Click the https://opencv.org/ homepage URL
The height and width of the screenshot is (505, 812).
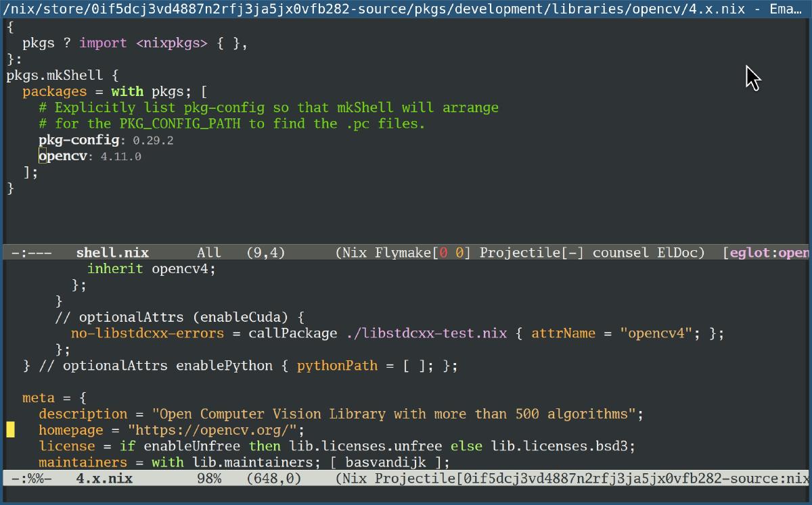pyautogui.click(x=215, y=430)
